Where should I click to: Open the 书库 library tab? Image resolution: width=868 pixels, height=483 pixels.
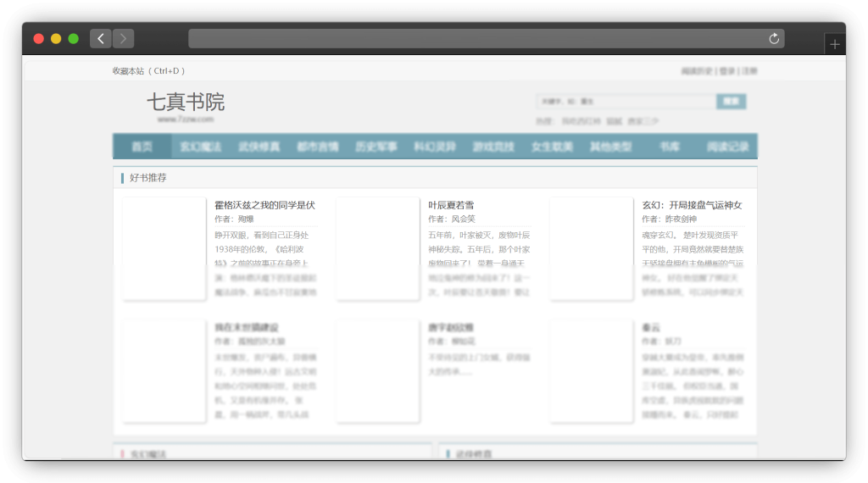(670, 147)
